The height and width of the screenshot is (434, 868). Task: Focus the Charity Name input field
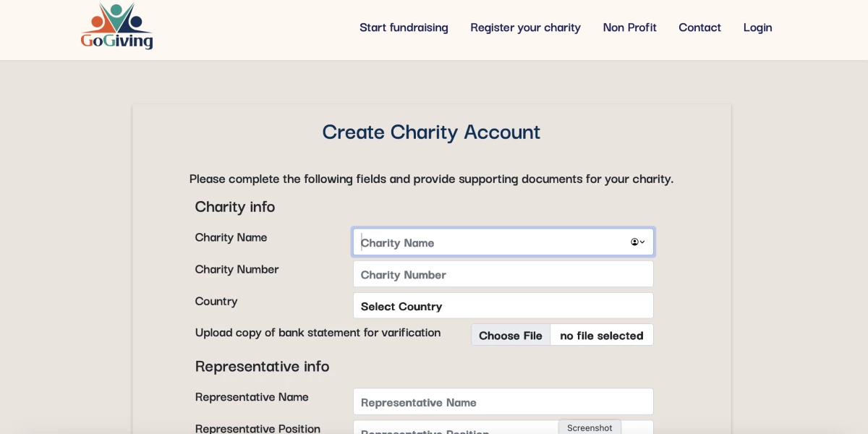[x=492, y=243]
